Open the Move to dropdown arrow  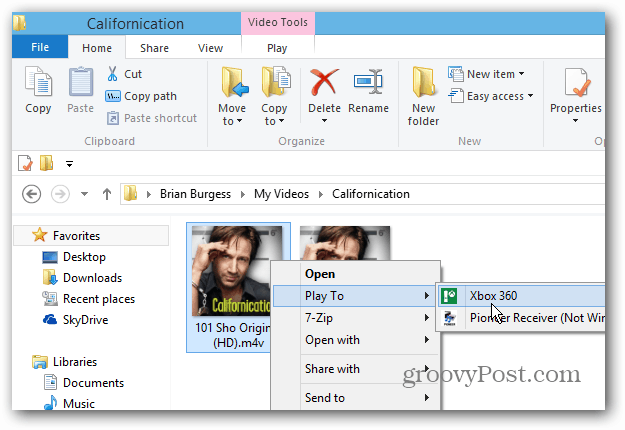click(239, 121)
